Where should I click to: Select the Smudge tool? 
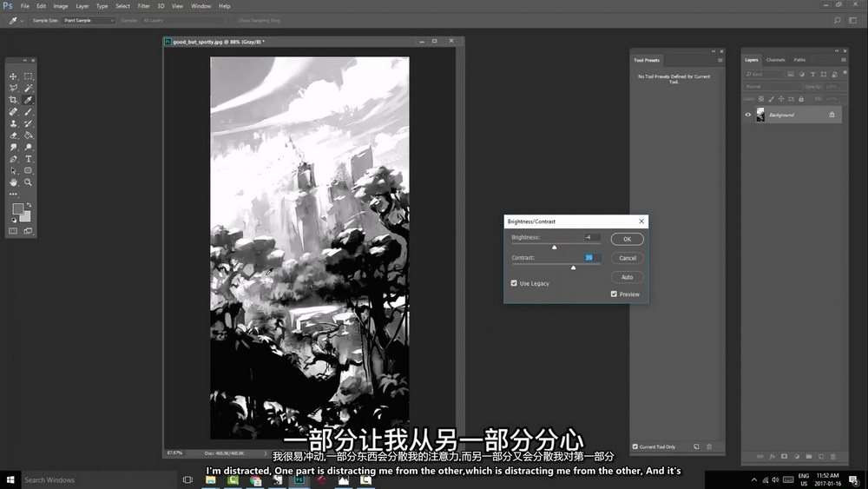pos(13,148)
